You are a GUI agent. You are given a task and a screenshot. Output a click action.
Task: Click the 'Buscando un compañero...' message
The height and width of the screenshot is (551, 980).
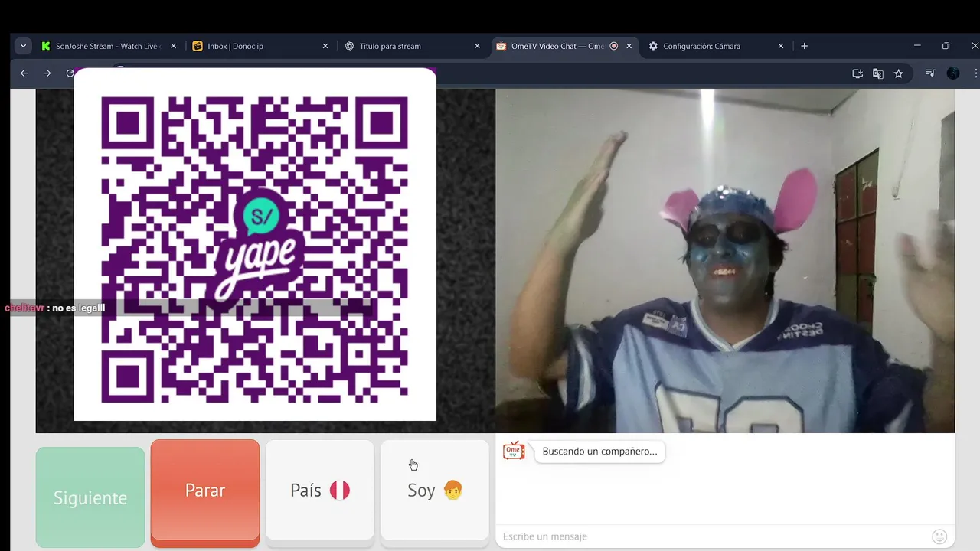[x=599, y=452]
